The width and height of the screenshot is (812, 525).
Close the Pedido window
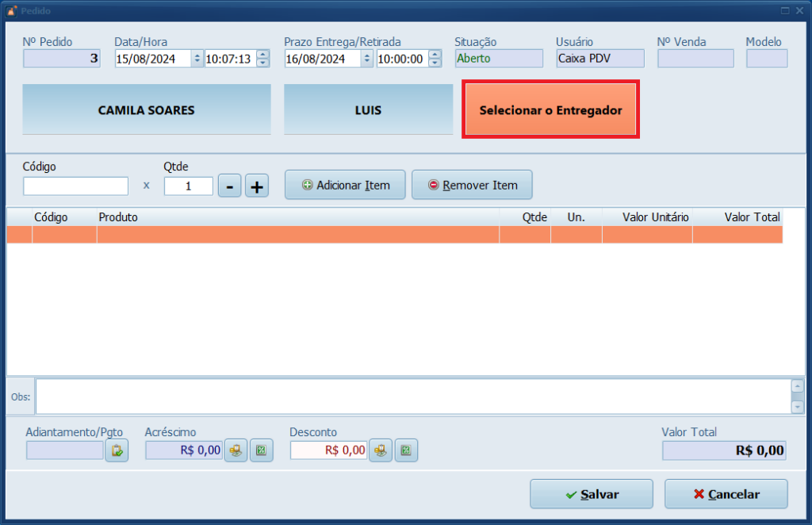799,10
